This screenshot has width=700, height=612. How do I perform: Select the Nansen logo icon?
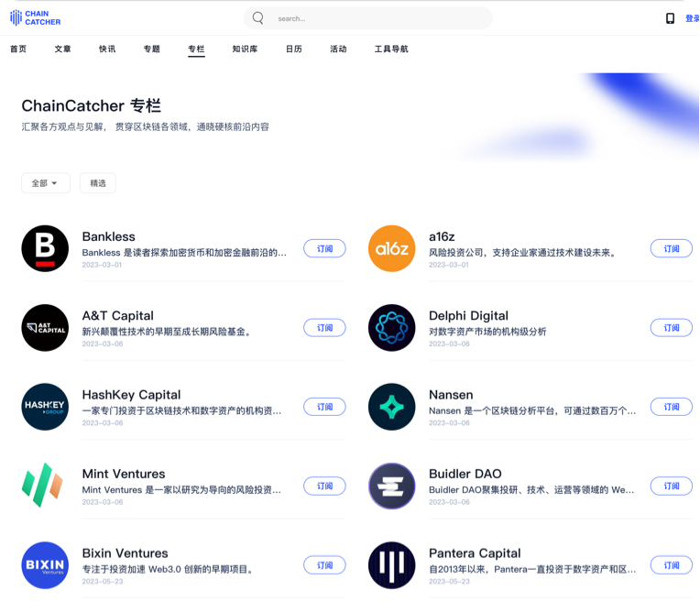391,407
